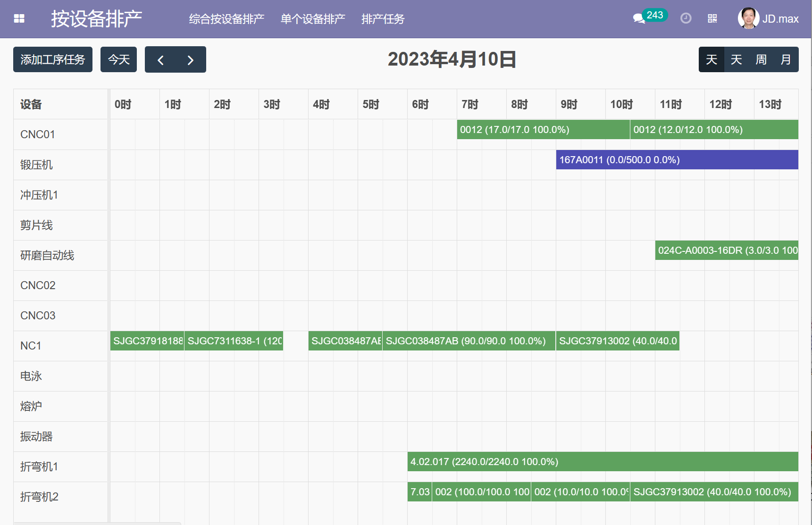This screenshot has width=812, height=525.
Task: Open JD.max user menu
Action: [780, 19]
